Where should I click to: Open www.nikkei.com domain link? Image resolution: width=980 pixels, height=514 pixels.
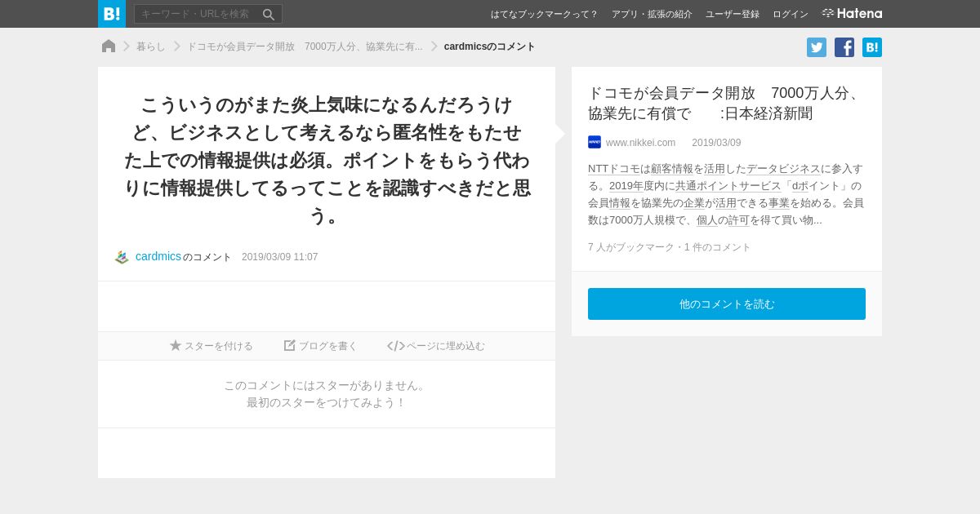640,143
